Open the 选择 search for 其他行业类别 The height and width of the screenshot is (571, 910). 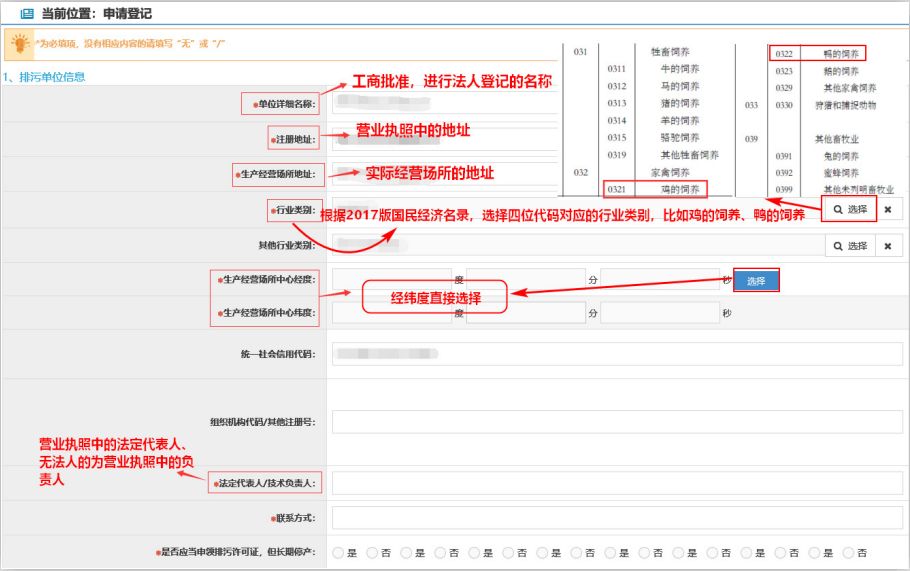point(850,245)
